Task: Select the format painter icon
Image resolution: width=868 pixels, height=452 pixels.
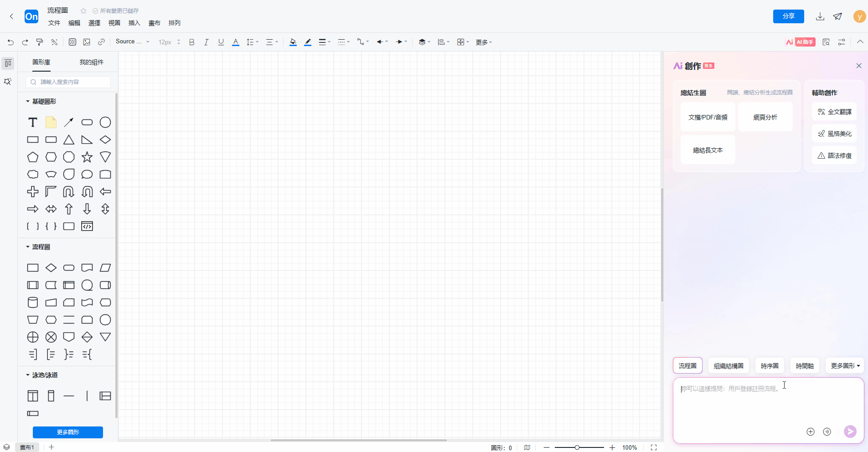Action: 40,42
